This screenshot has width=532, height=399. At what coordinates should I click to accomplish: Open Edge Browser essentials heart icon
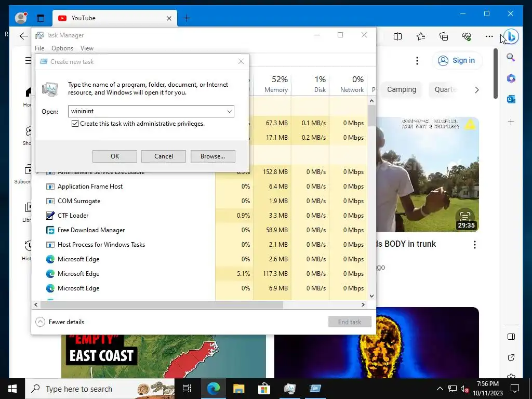click(467, 36)
